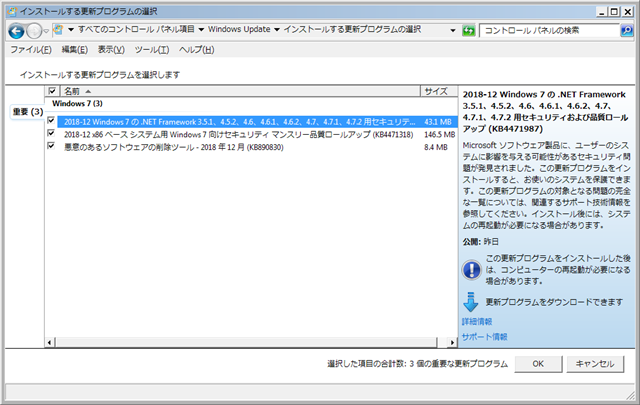
Task: Sort by the 名前 column header
Action: (x=240, y=91)
